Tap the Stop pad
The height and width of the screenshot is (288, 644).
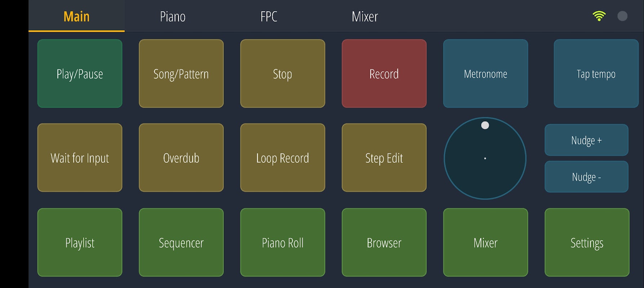pyautogui.click(x=283, y=73)
